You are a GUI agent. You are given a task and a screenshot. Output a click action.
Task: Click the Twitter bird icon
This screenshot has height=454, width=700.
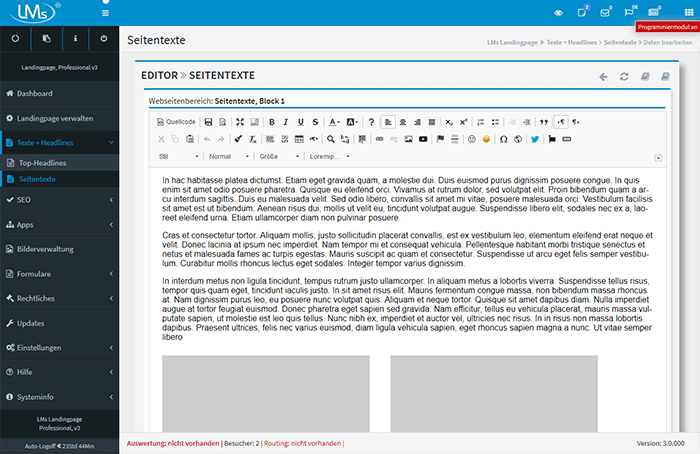(535, 139)
